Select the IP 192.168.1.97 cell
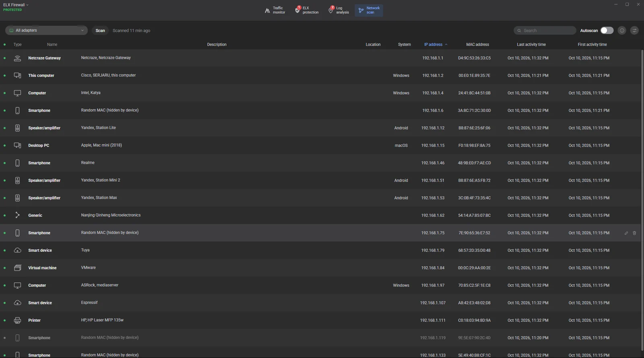The width and height of the screenshot is (644, 358). [x=433, y=286]
